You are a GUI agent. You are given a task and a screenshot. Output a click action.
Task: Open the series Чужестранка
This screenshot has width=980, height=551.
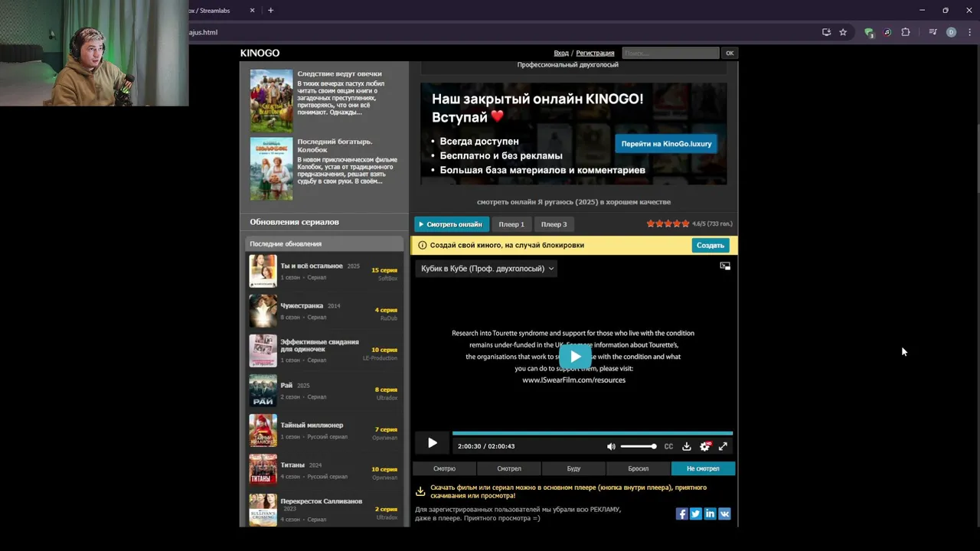point(302,305)
